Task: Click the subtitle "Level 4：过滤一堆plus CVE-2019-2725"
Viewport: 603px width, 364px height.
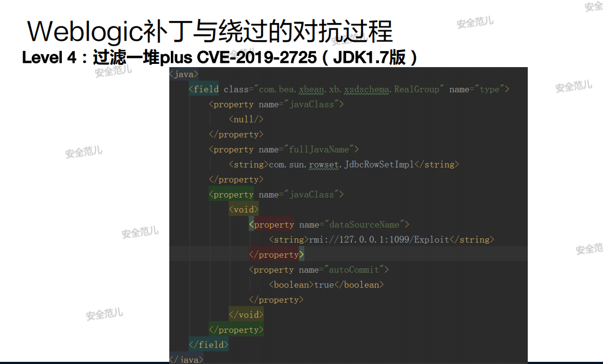Action: click(x=169, y=57)
